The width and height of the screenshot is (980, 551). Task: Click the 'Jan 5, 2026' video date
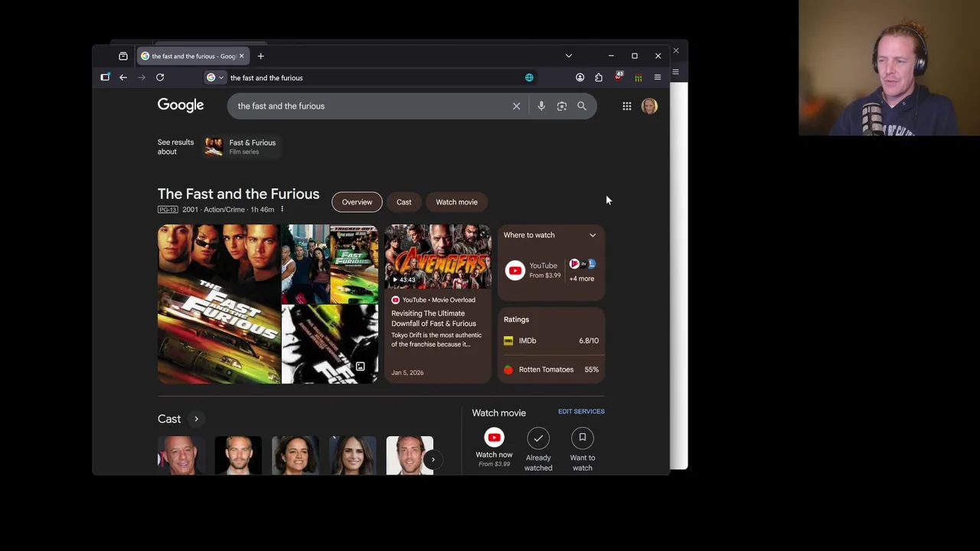click(407, 373)
